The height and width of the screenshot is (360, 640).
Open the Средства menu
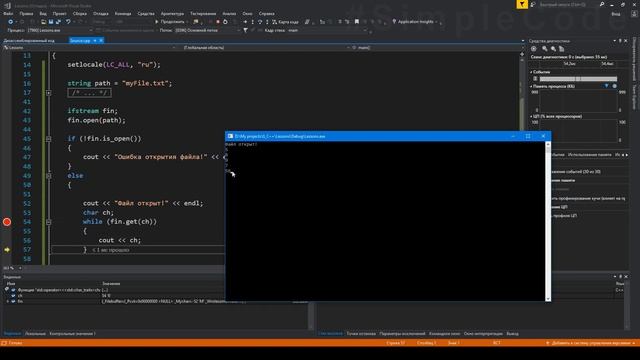click(x=146, y=13)
